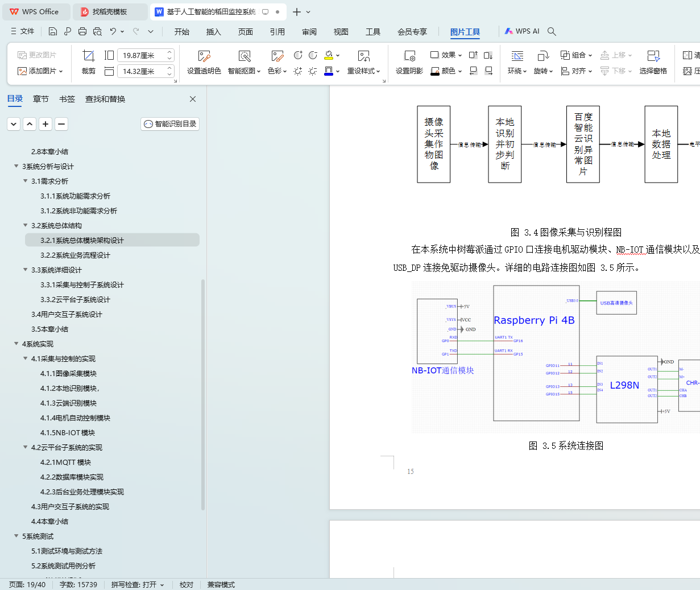The image size is (700, 590).
Task: Click the search magnifier icon in ribbon
Action: 552,31
